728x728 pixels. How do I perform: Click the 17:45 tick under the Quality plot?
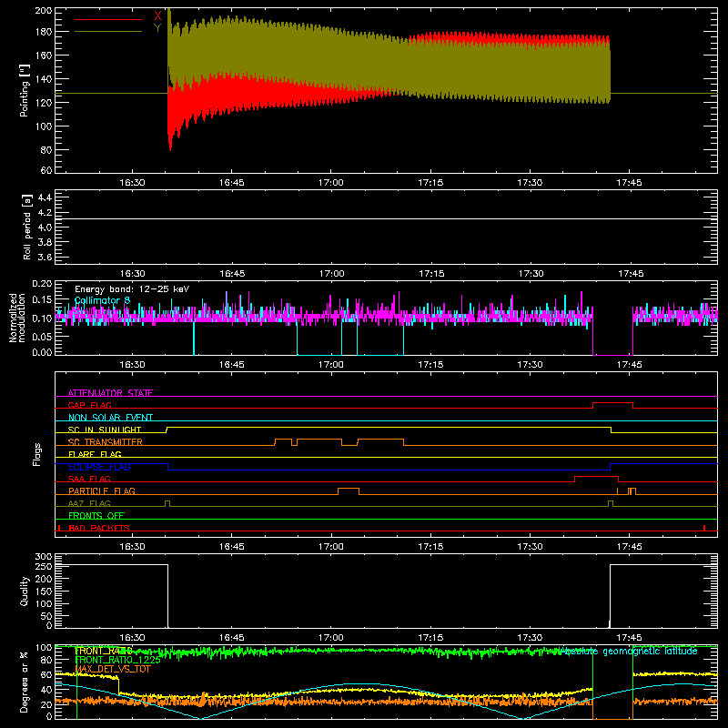[629, 638]
